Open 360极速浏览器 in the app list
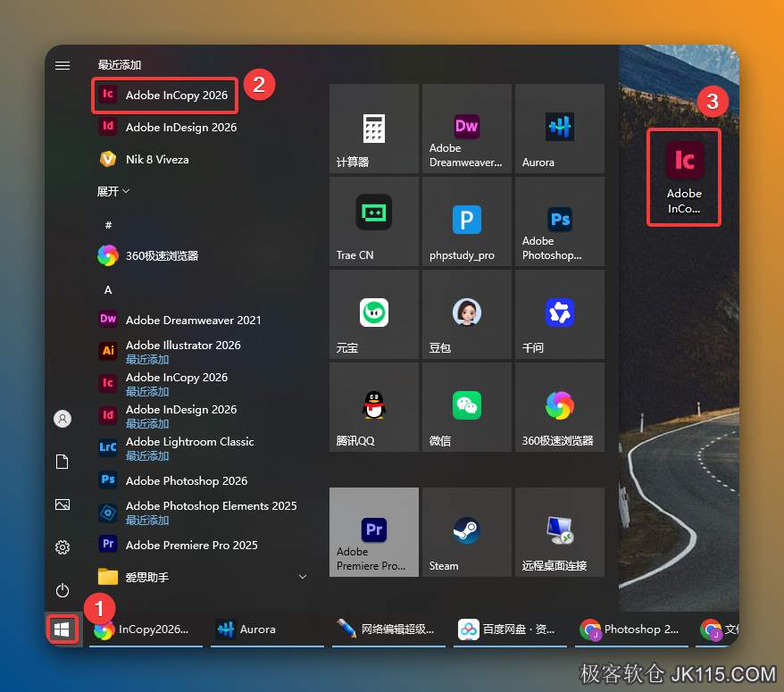 (200, 255)
